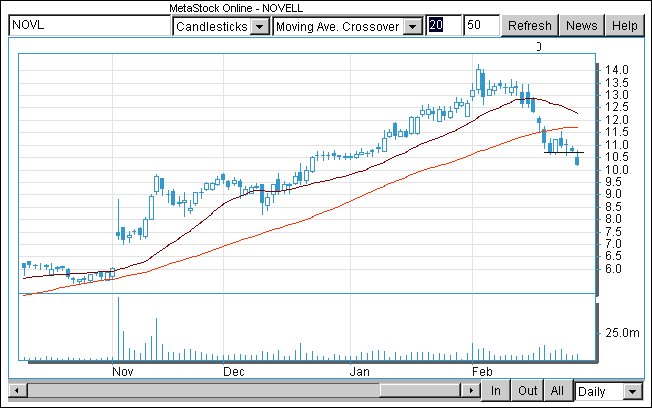Zoom in with the In button
Screen dimensions: 652x408
click(496, 391)
